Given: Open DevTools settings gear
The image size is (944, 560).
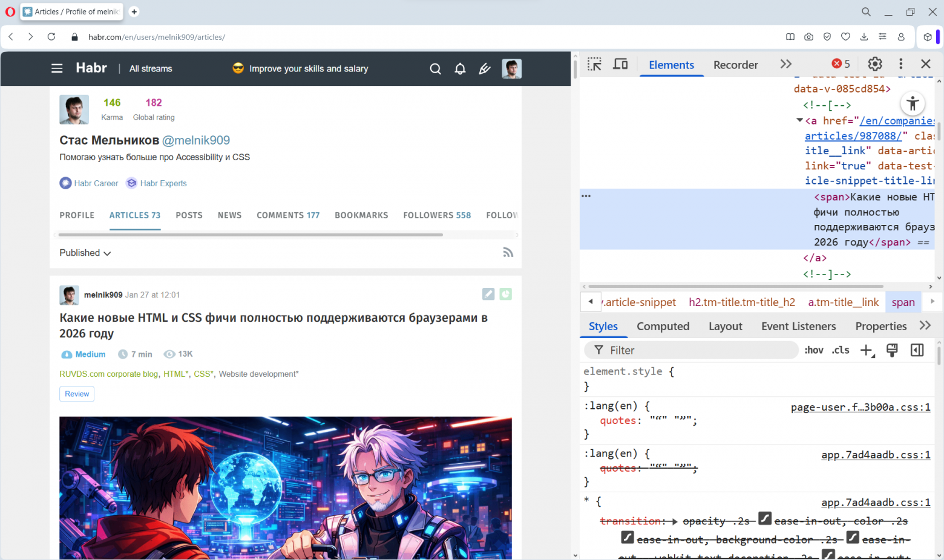Looking at the screenshot, I should point(875,64).
